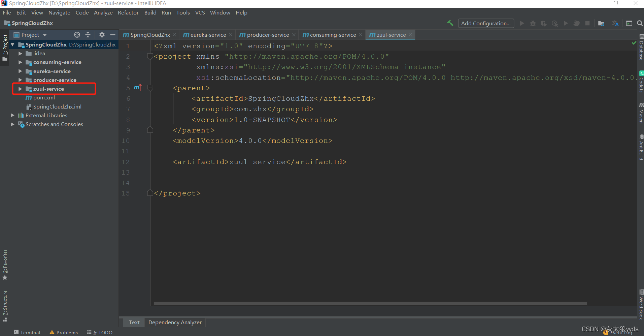644x336 pixels.
Task: Click the editor horizontal scrollbar
Action: coord(370,304)
